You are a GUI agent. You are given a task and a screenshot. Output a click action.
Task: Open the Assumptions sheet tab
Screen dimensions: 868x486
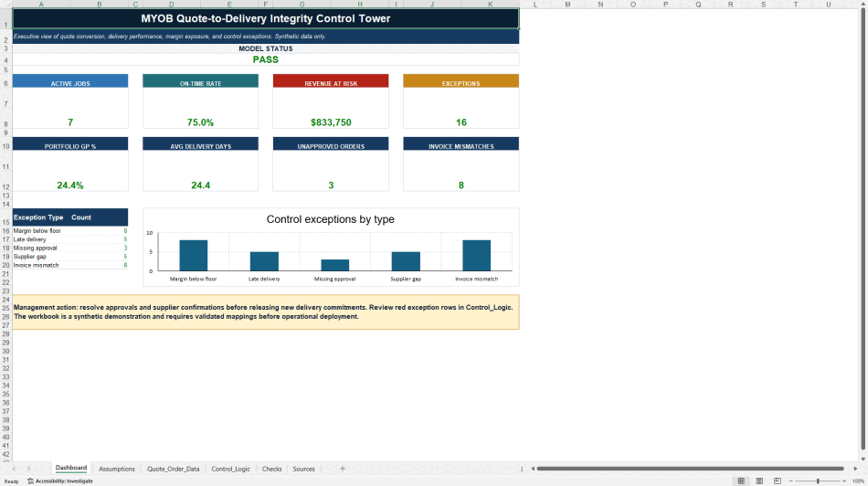117,469
